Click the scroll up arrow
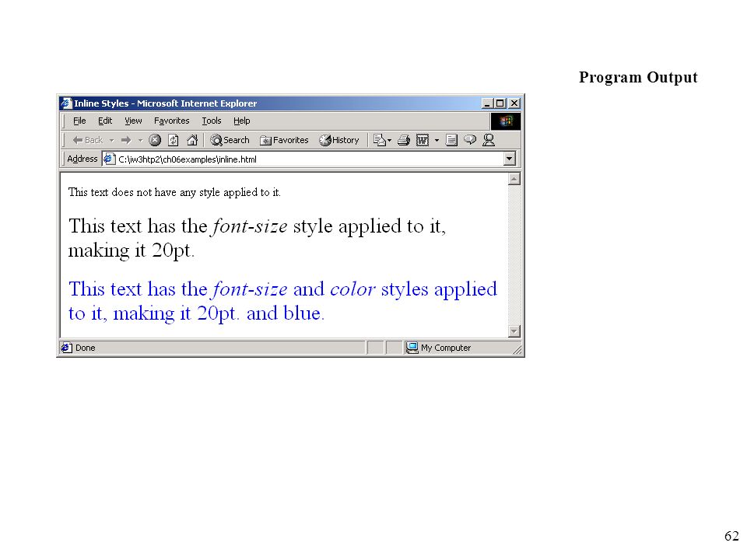 [514, 179]
